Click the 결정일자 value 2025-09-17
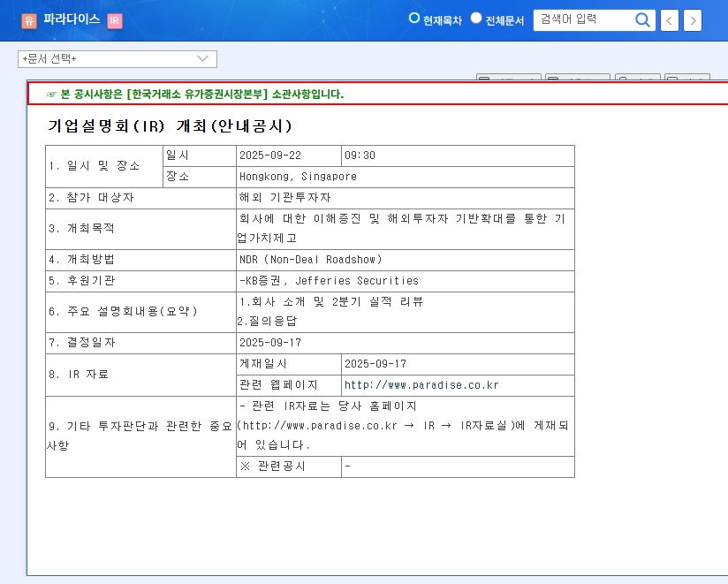Image resolution: width=728 pixels, height=584 pixels. pyautogui.click(x=406, y=343)
